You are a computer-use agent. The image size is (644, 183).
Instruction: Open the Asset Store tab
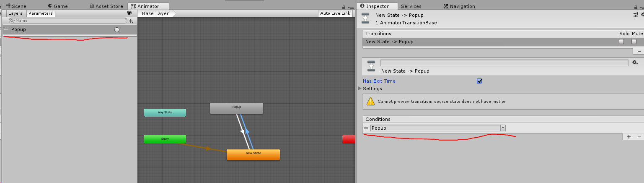click(106, 6)
